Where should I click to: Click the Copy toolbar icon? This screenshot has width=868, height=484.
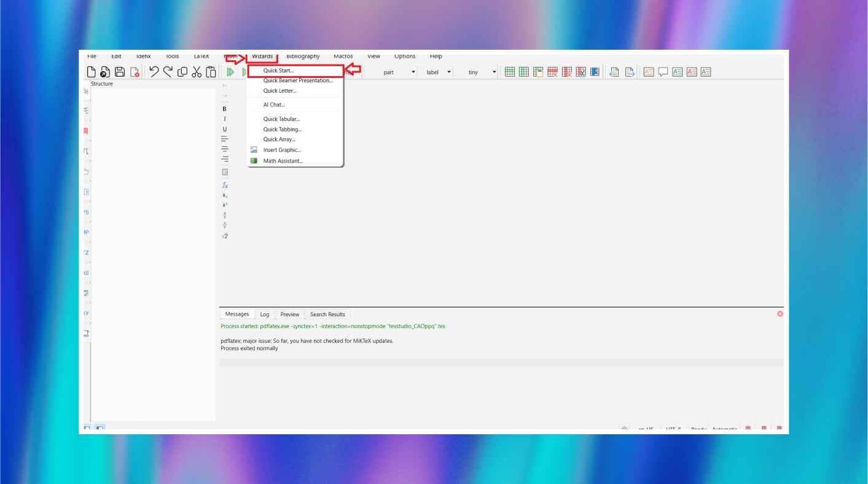click(182, 72)
